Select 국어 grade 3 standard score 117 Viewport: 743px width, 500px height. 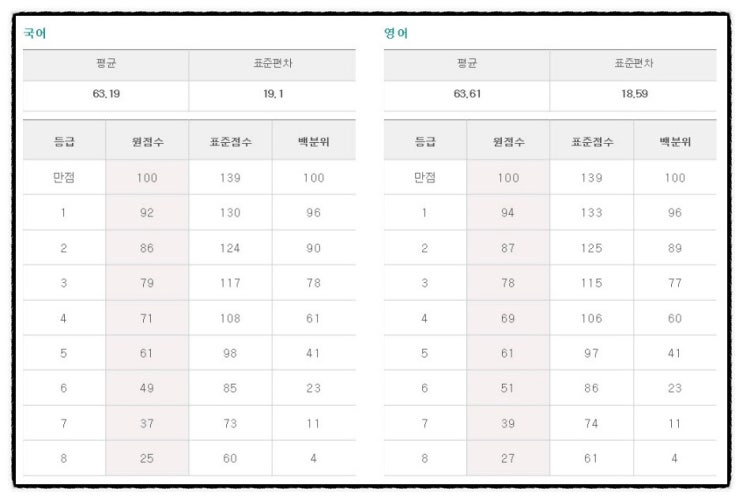tap(230, 283)
